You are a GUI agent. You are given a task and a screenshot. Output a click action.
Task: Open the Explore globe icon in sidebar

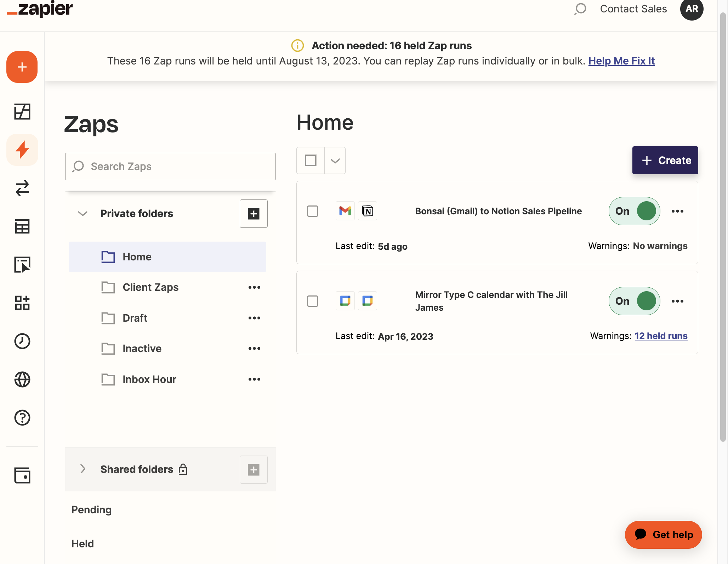(x=22, y=379)
